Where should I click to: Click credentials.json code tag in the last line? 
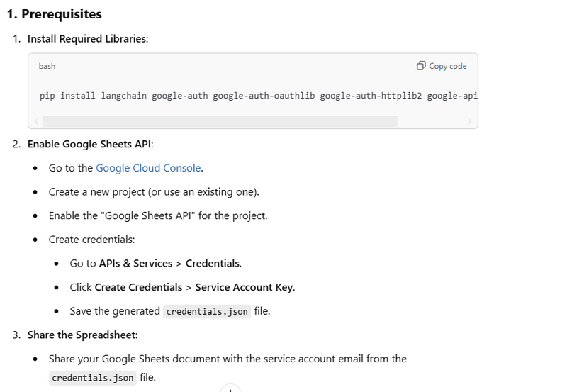(x=92, y=378)
